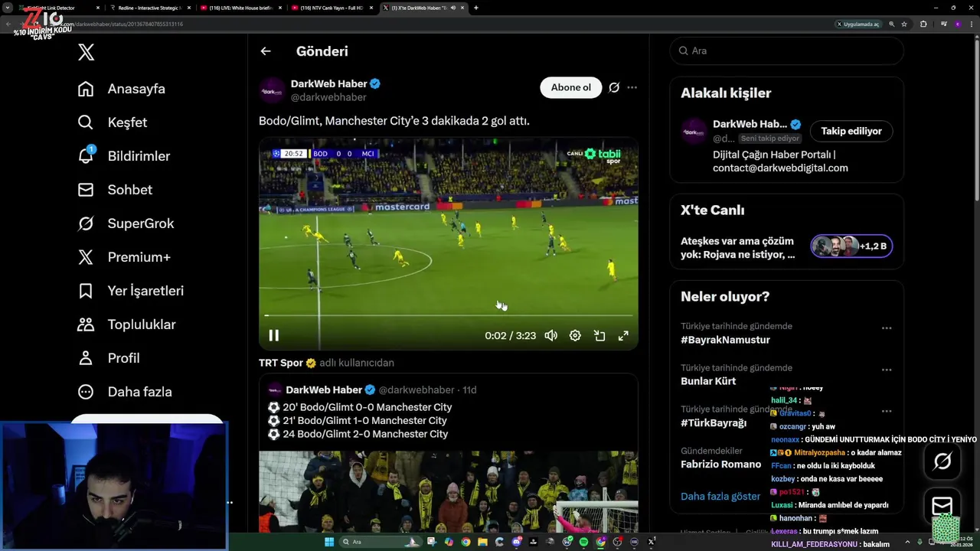This screenshot has width=980, height=551.
Task: Open browser zoom magnifier icon
Action: coord(892,24)
